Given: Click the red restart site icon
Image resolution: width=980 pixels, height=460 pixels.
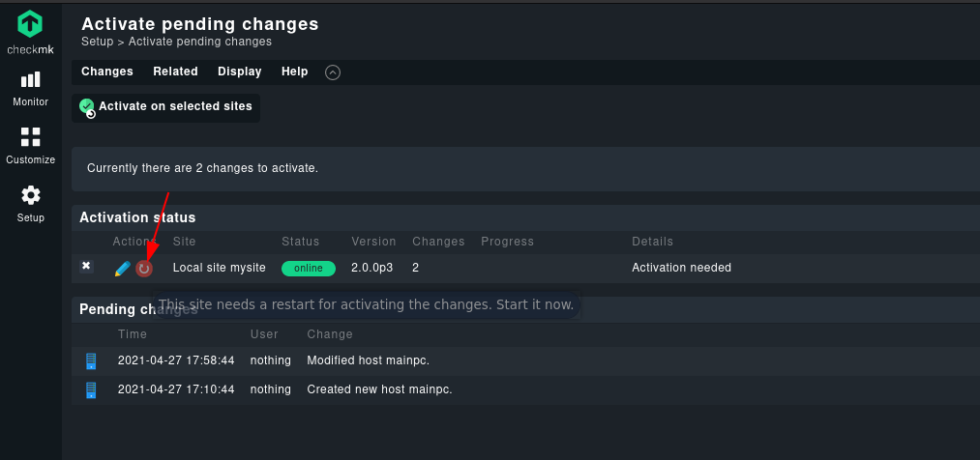Looking at the screenshot, I should tap(144, 269).
